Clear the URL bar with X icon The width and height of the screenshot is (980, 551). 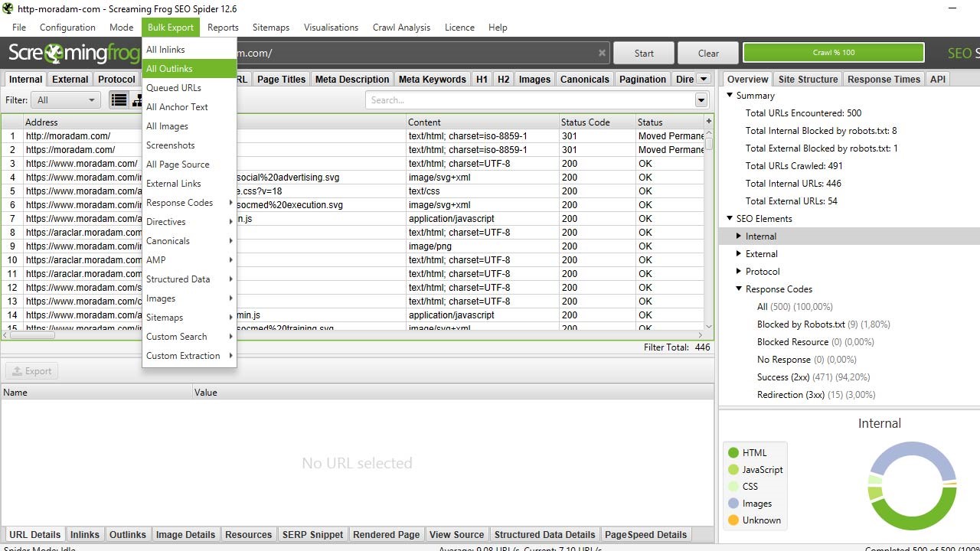[602, 54]
